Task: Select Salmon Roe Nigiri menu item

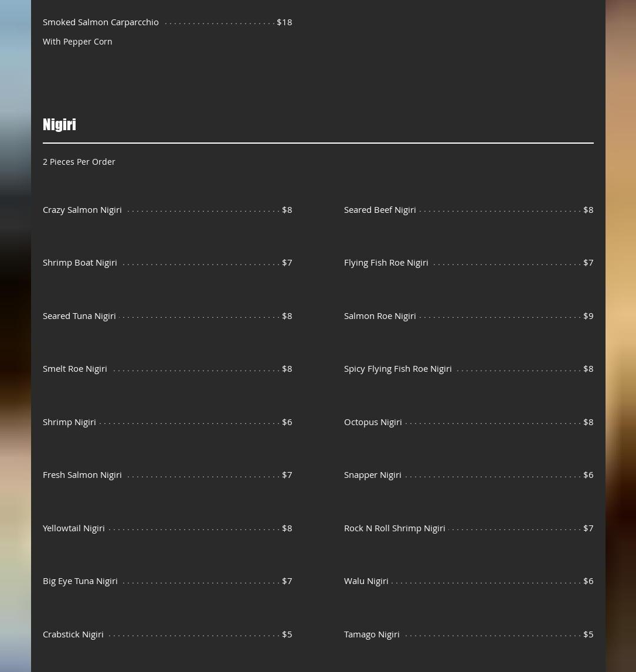Action: [x=380, y=316]
